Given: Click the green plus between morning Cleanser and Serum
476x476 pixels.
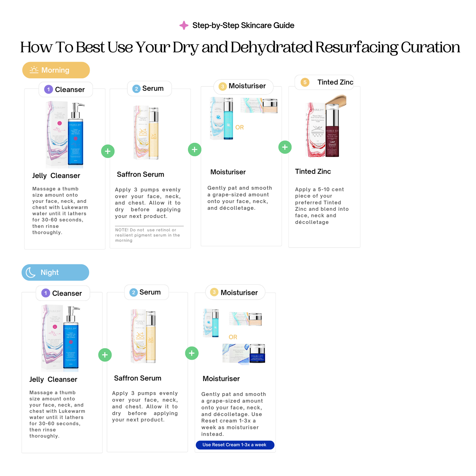Looking at the screenshot, I should pos(108,151).
